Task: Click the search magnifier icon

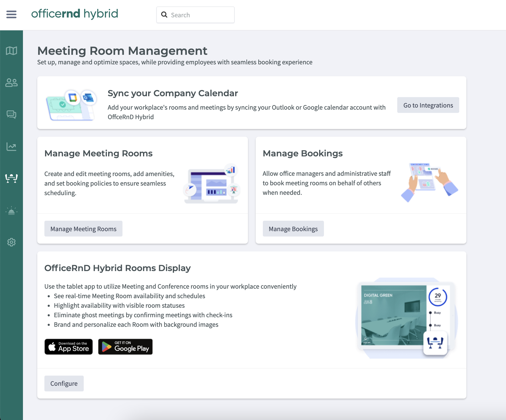Action: click(x=164, y=15)
